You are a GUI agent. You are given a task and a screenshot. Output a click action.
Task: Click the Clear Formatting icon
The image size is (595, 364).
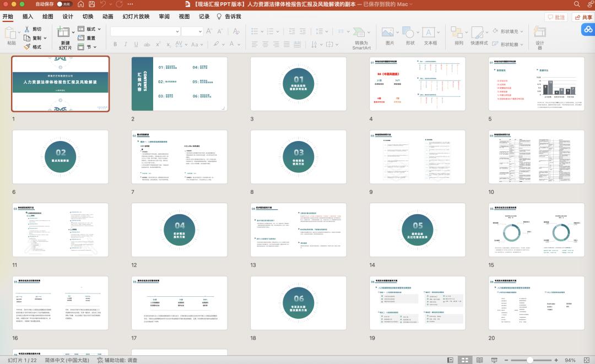pos(236,31)
